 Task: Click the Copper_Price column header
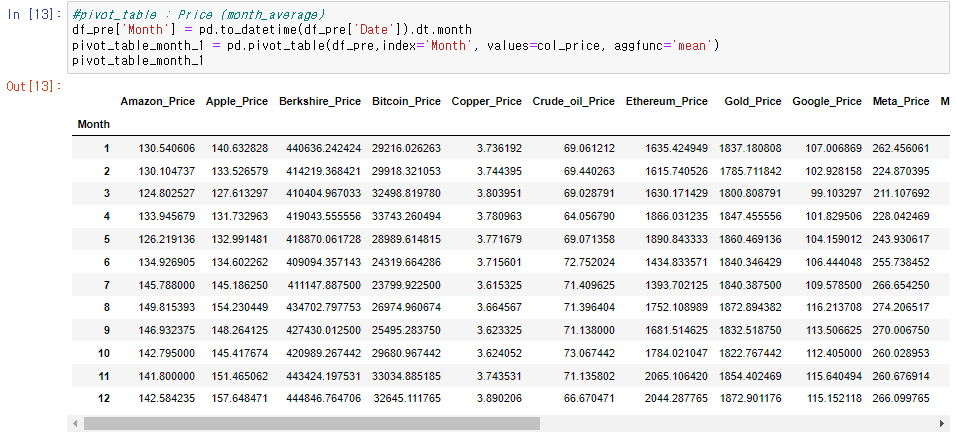pos(487,102)
